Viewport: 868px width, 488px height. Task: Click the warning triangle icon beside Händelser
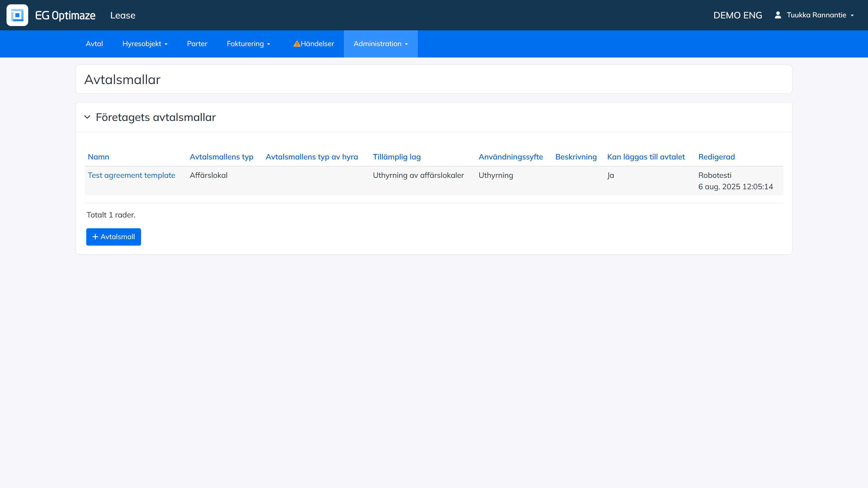point(296,44)
